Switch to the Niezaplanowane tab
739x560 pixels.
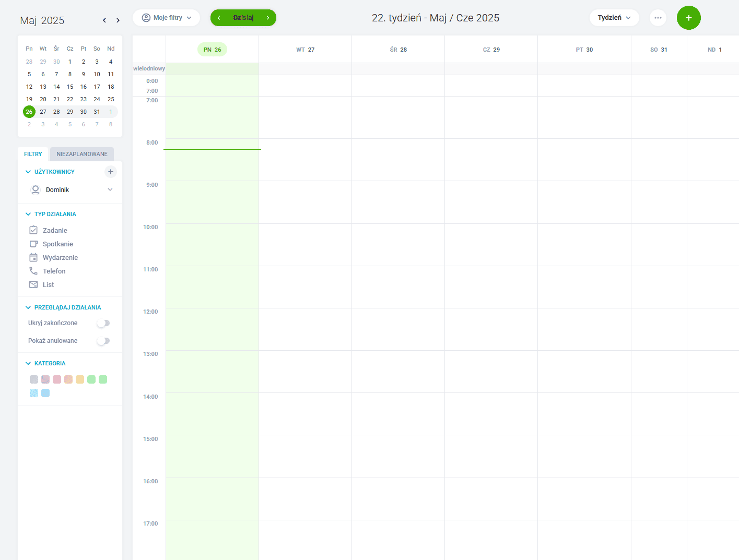[x=82, y=154]
